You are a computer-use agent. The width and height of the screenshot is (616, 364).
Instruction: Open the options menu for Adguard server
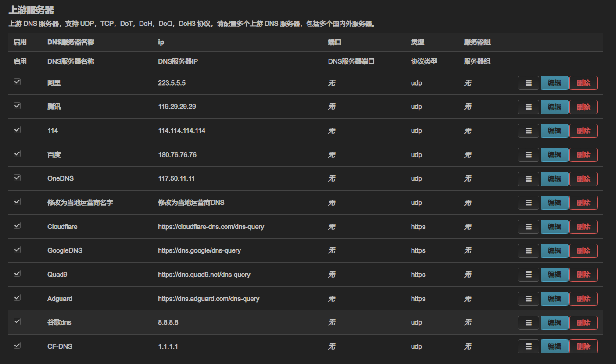tap(528, 298)
